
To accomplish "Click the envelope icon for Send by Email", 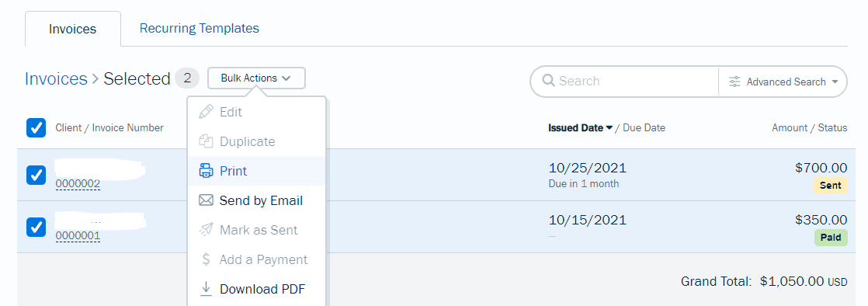I will (206, 200).
